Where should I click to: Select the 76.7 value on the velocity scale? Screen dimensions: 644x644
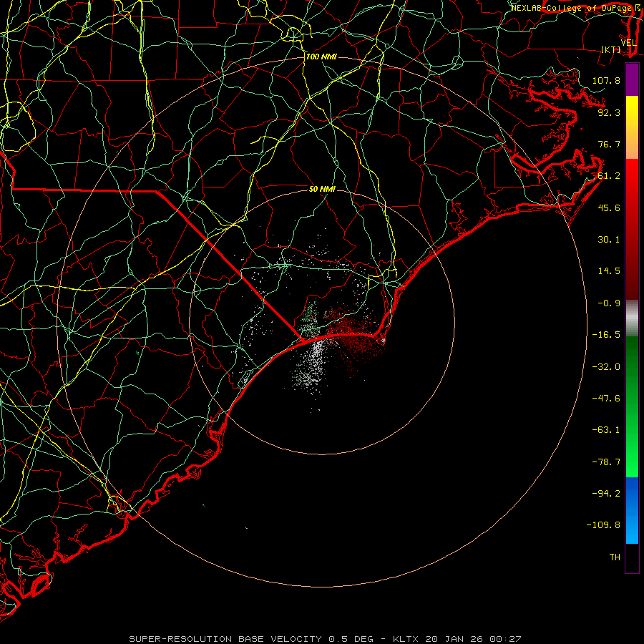click(609, 144)
